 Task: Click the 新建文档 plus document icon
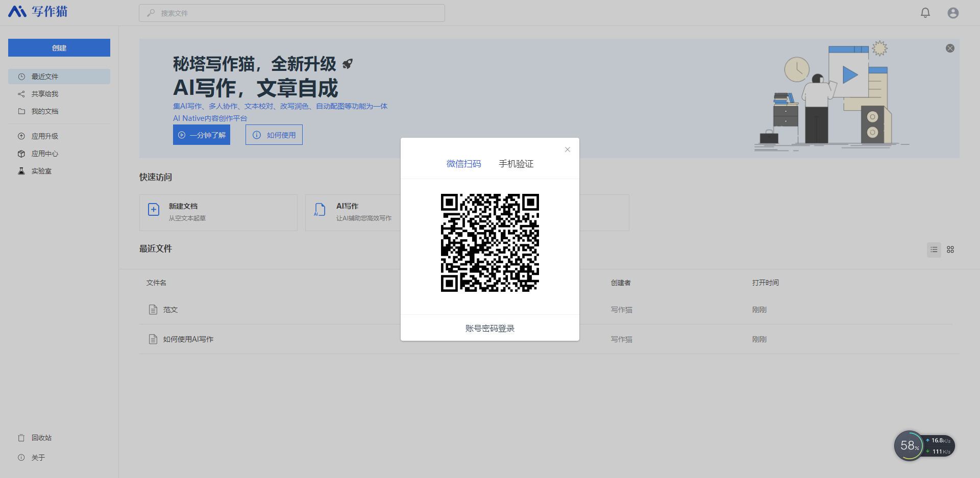pyautogui.click(x=154, y=209)
